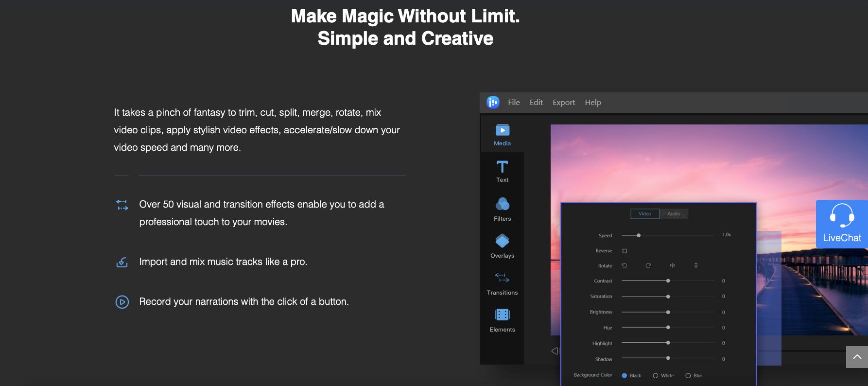Enable the Reverse checkbox
Image resolution: width=868 pixels, height=386 pixels.
point(625,251)
